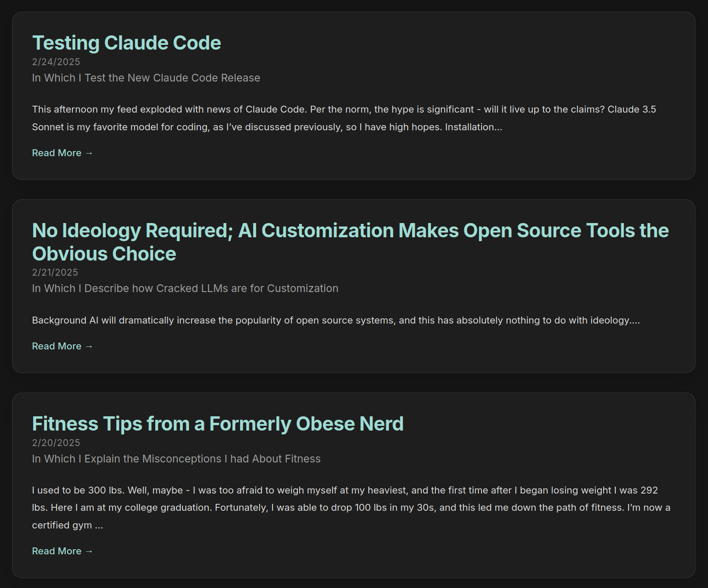This screenshot has height=588, width=708.
Task: Click Read More under Testing Claude Code
Action: pyautogui.click(x=63, y=153)
